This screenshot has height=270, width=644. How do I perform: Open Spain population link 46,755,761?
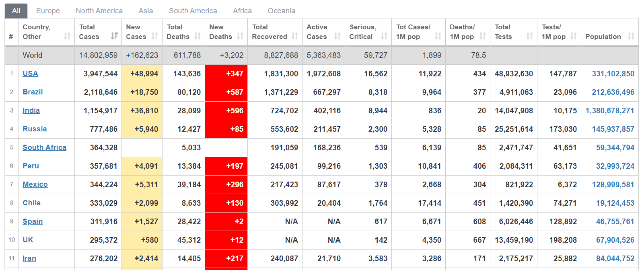[x=615, y=221]
